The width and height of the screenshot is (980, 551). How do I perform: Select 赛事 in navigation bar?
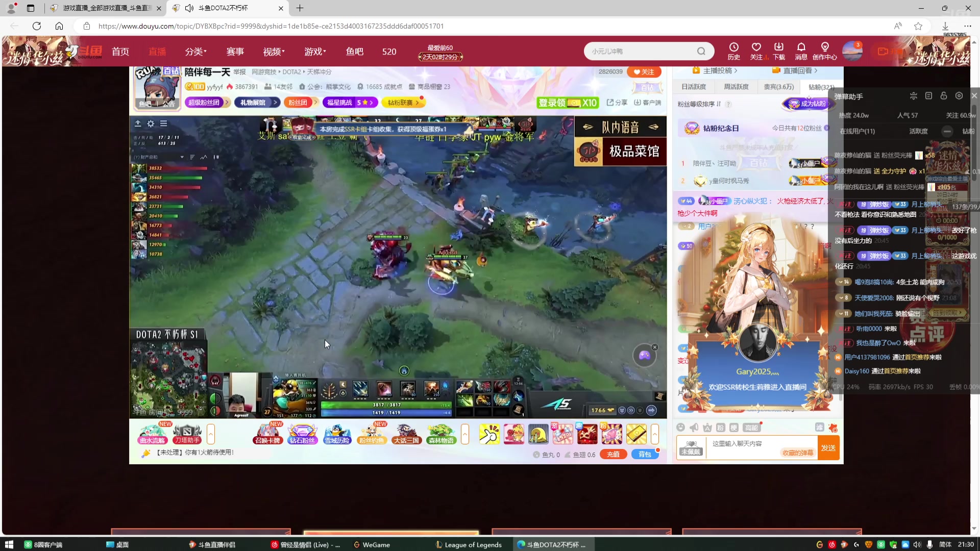coord(235,52)
